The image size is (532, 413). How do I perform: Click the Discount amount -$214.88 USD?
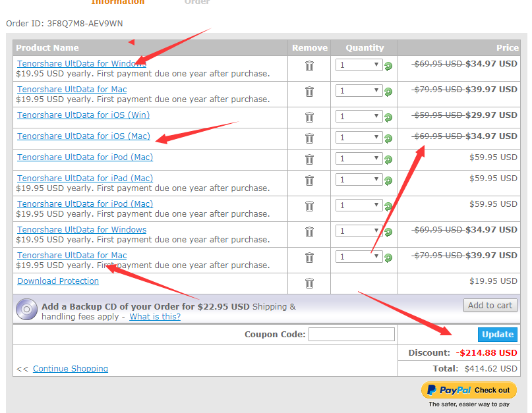click(x=487, y=353)
